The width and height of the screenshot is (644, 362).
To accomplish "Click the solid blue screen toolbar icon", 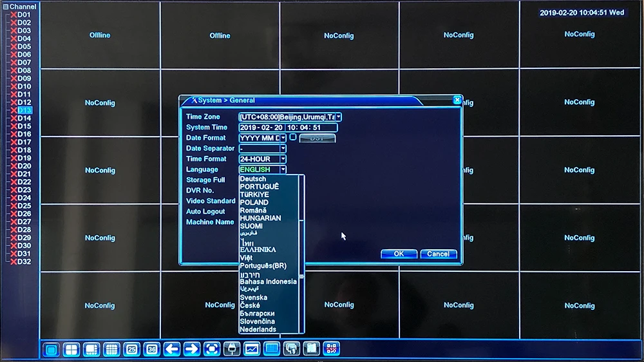I will [272, 349].
